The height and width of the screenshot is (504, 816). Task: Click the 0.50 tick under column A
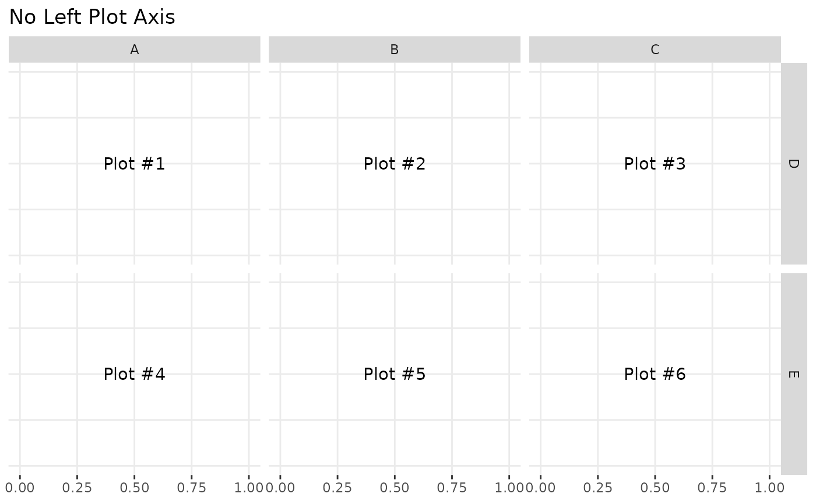tap(134, 487)
